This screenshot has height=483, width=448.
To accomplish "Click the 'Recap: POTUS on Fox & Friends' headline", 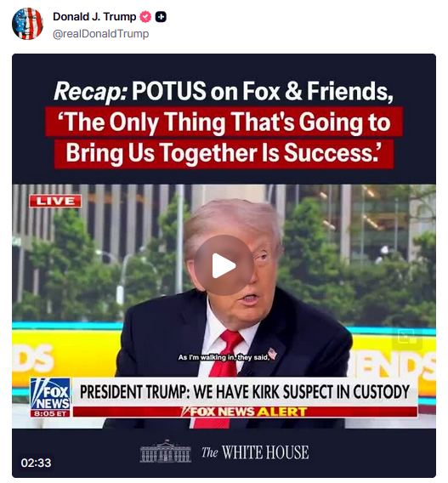I will click(224, 91).
